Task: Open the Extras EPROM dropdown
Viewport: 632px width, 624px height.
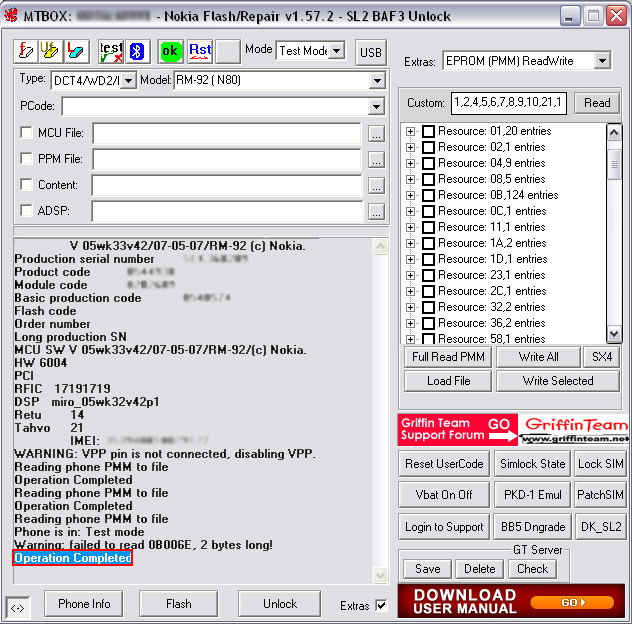Action: click(602, 61)
